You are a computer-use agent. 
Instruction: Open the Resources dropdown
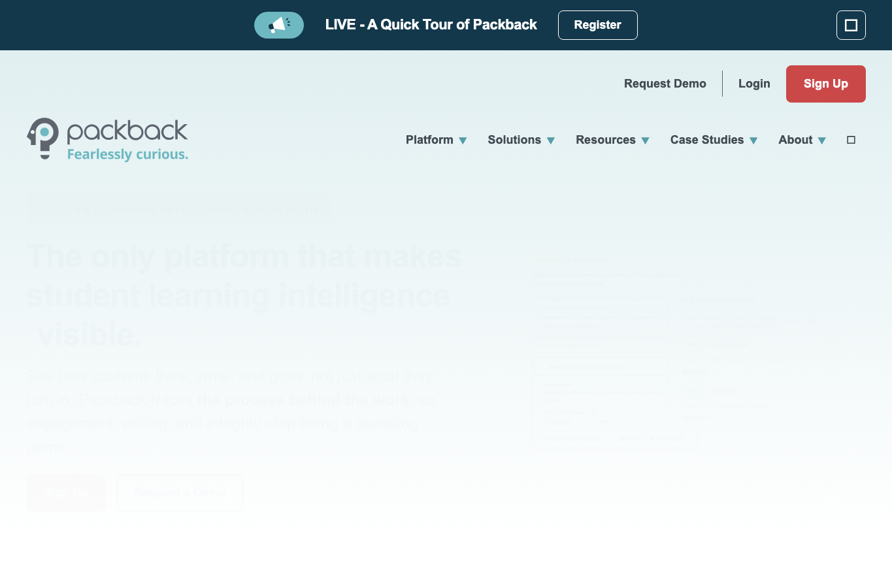coord(613,140)
